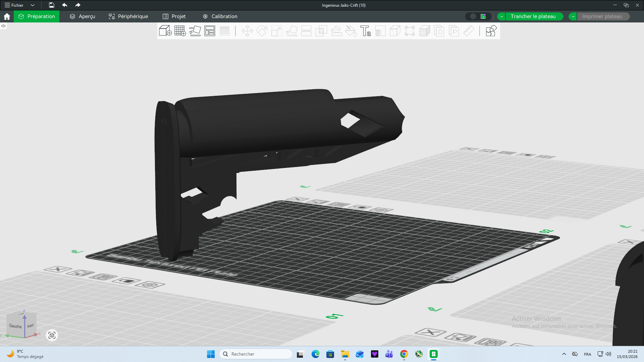644x362 pixels.
Task: Switch to the Projet tab
Action: (x=174, y=16)
